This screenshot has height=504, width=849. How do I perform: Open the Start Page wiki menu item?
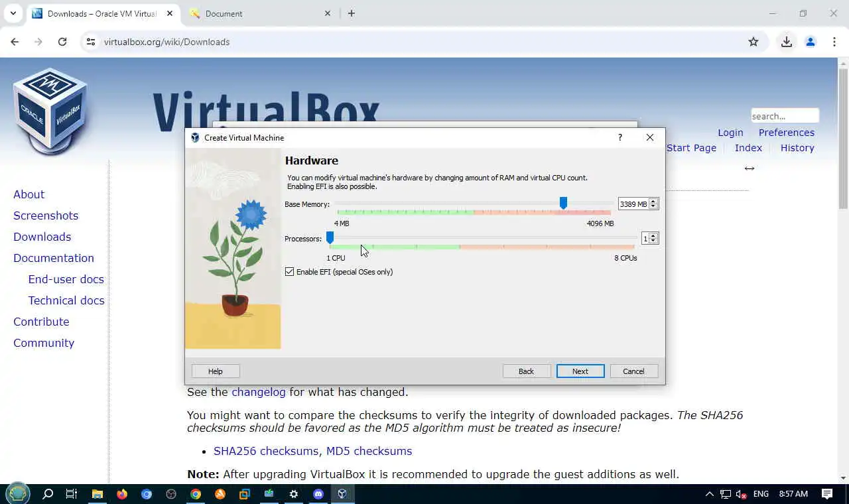pos(691,148)
